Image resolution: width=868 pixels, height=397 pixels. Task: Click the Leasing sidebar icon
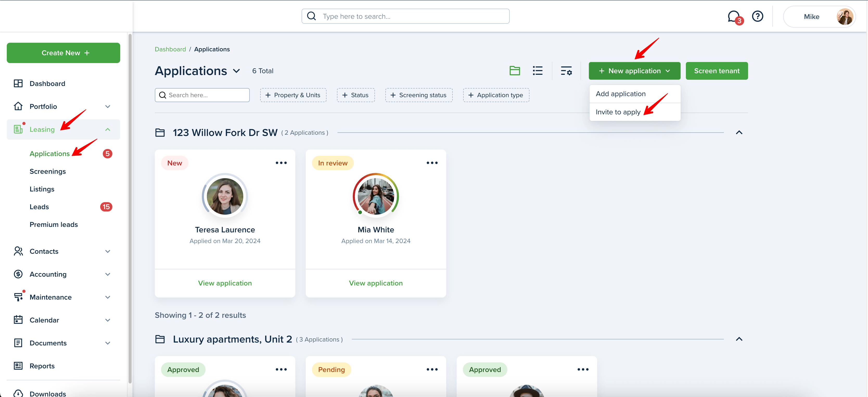pos(18,129)
